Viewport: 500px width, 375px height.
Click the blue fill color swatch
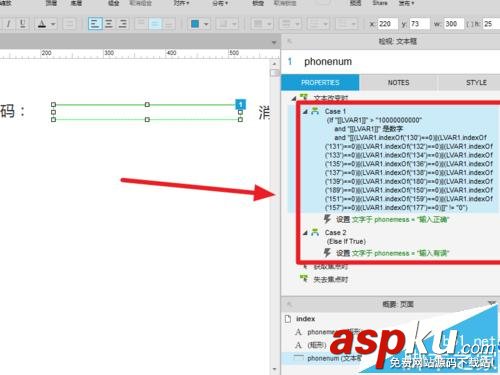(x=195, y=24)
